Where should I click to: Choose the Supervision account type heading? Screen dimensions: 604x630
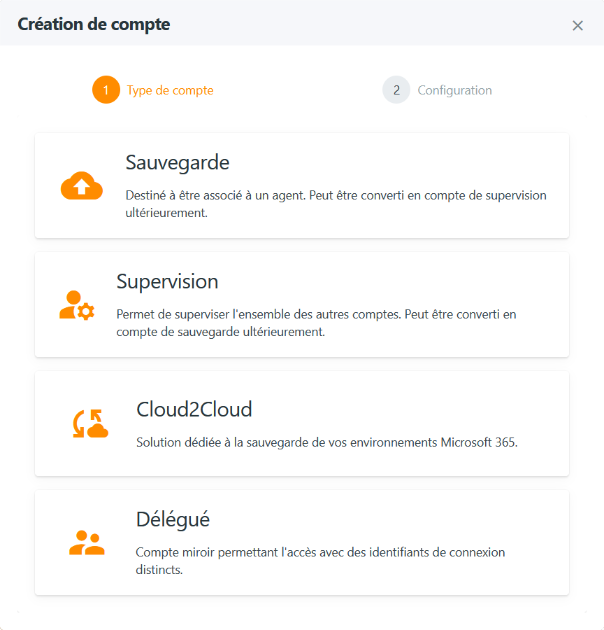[x=167, y=281]
